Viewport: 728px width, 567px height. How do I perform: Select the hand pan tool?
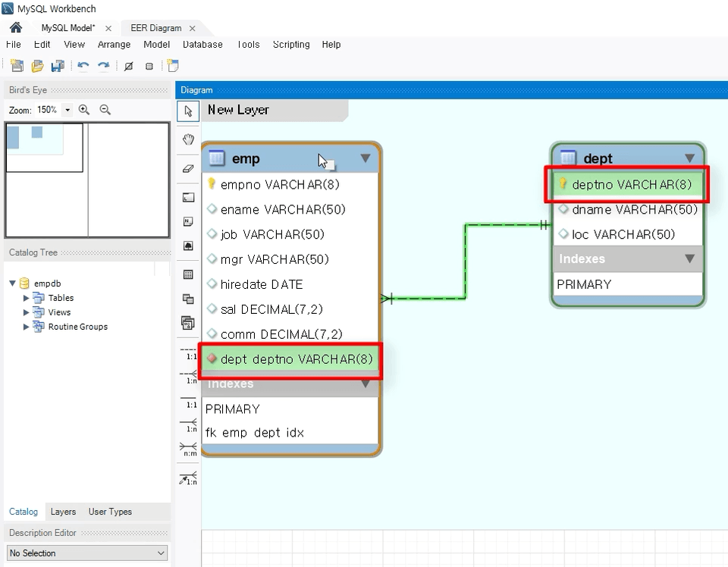point(188,139)
